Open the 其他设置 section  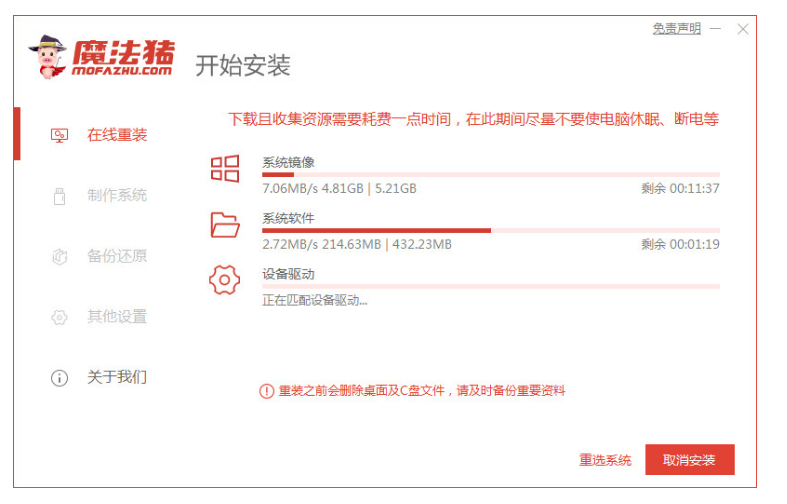point(117,318)
